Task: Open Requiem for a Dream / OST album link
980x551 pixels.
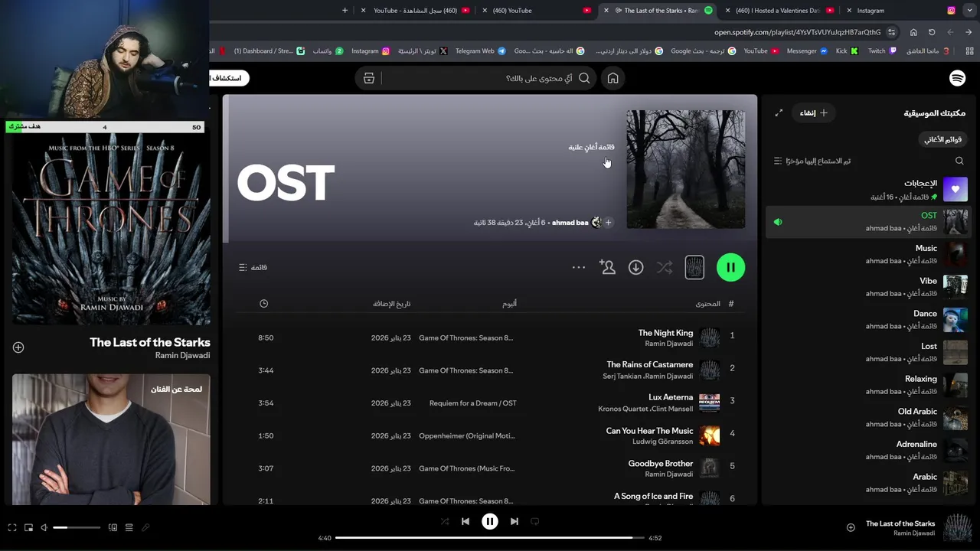Action: click(x=472, y=403)
